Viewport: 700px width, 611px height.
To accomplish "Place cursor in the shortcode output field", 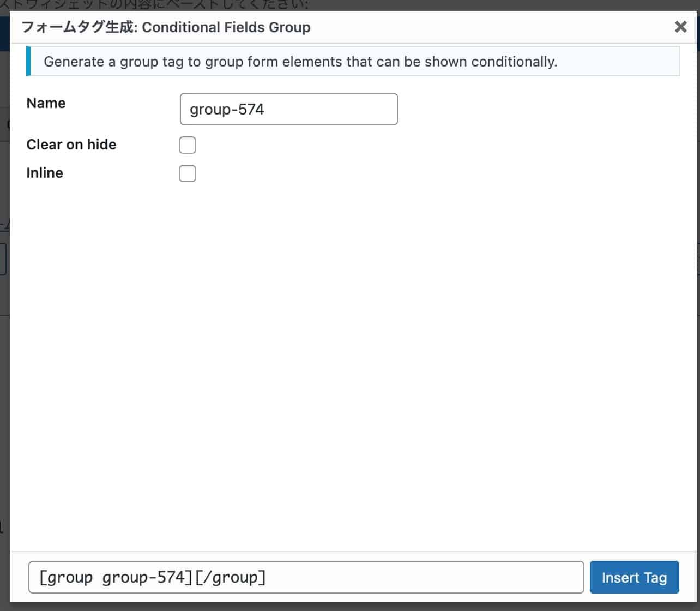I will tap(305, 577).
